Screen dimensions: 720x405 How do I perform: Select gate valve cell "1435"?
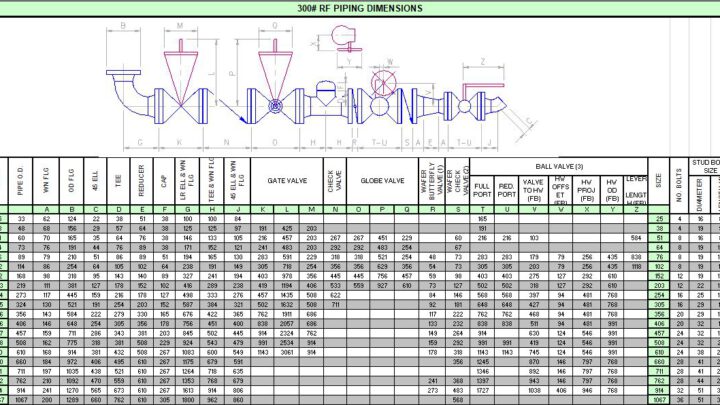click(x=287, y=295)
